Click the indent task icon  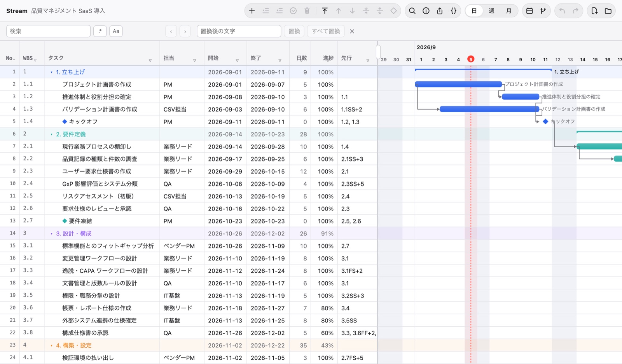pos(266,11)
